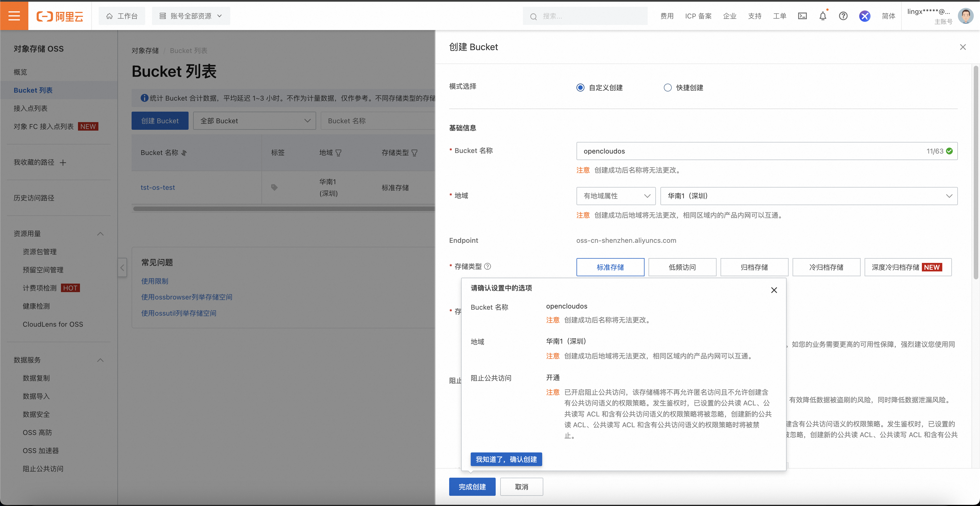Close the confirm settings popup

coord(774,290)
